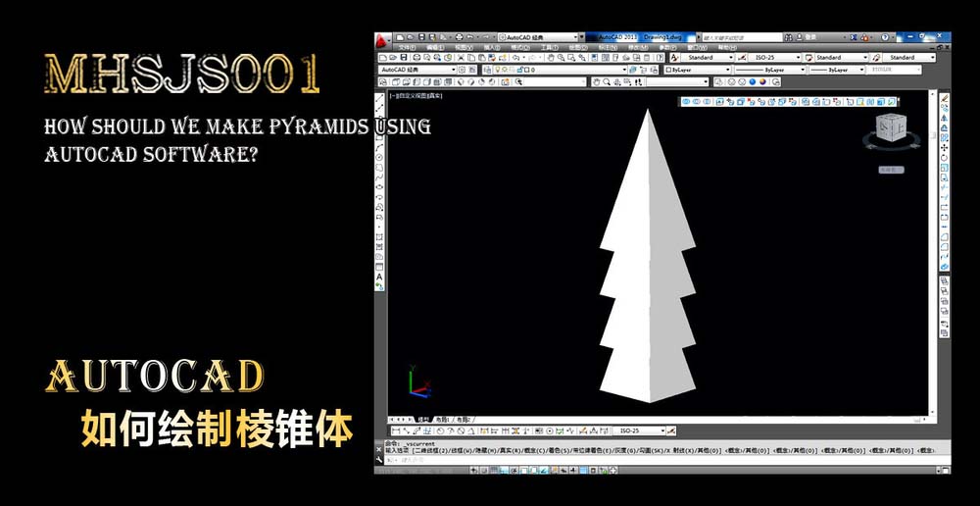Click the Linear dimension icon in dimension toolbar

(x=396, y=430)
